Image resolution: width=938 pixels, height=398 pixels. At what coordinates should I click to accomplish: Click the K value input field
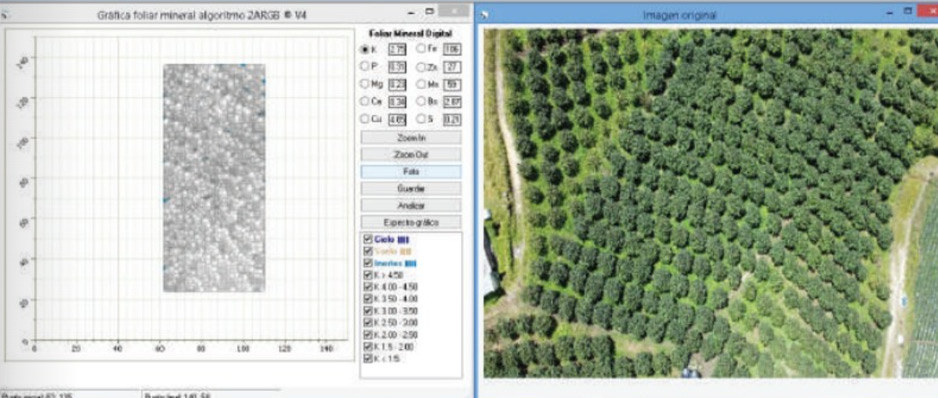click(397, 49)
